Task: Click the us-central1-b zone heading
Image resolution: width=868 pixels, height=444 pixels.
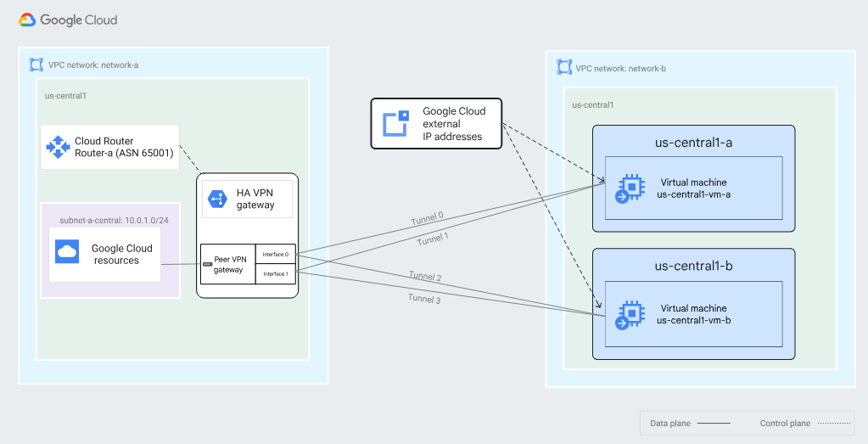Action: 693,266
